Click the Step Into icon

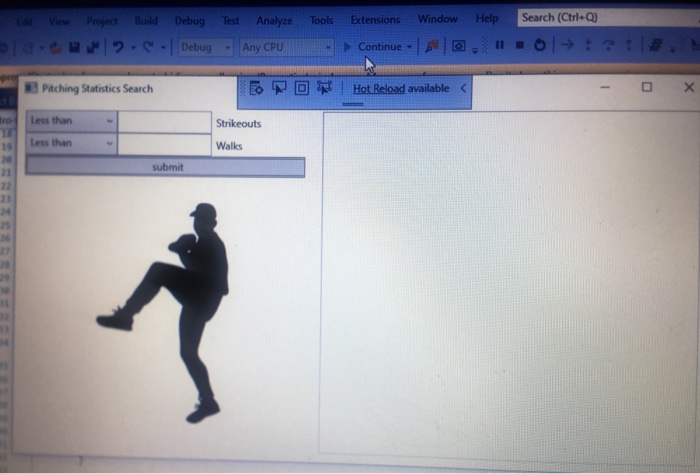[x=588, y=45]
